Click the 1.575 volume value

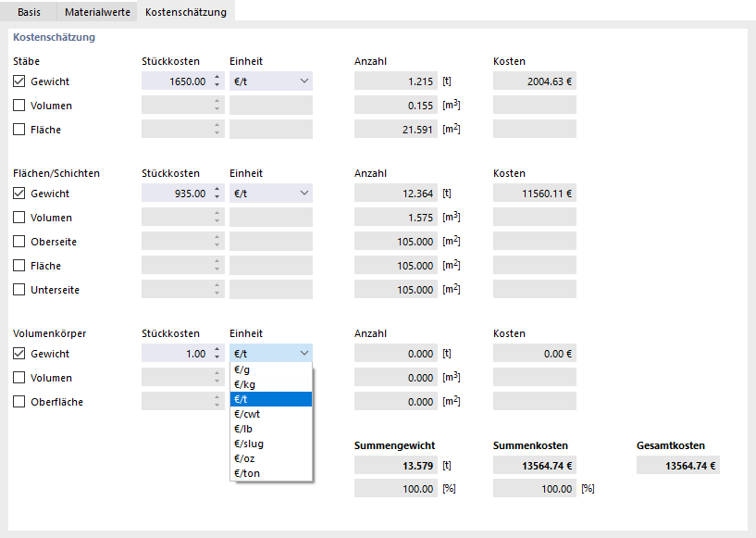(x=396, y=217)
